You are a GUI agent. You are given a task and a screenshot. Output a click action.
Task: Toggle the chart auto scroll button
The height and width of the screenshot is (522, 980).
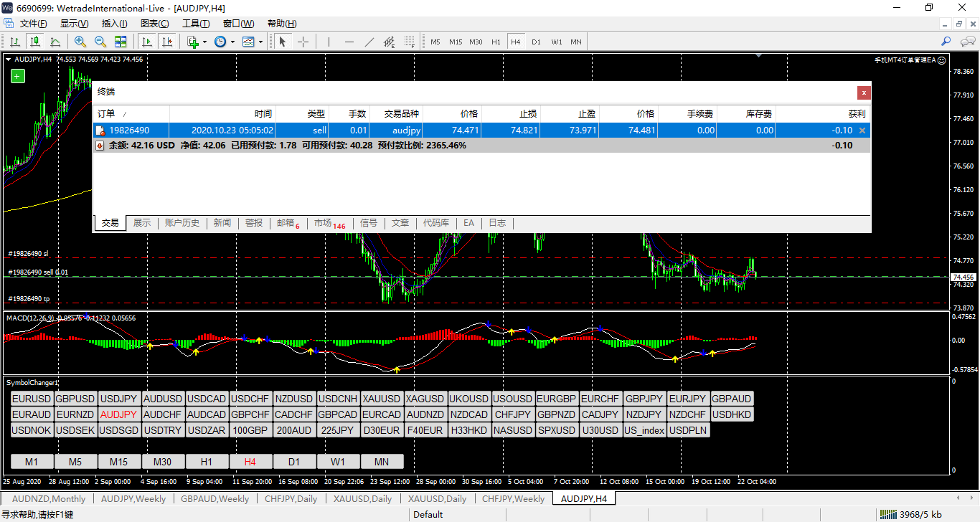[x=147, y=42]
